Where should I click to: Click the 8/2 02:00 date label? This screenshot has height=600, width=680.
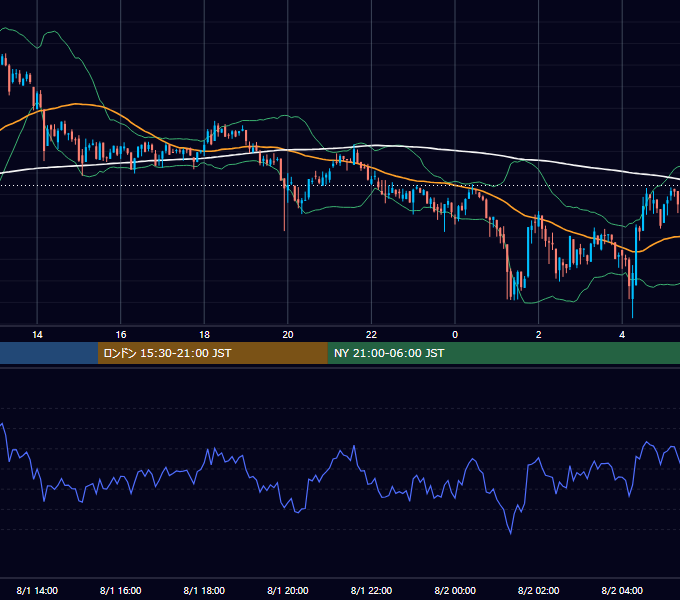(539, 590)
